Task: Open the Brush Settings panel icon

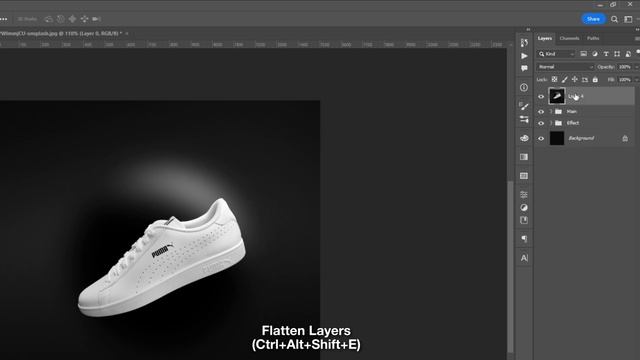Action: (524, 106)
